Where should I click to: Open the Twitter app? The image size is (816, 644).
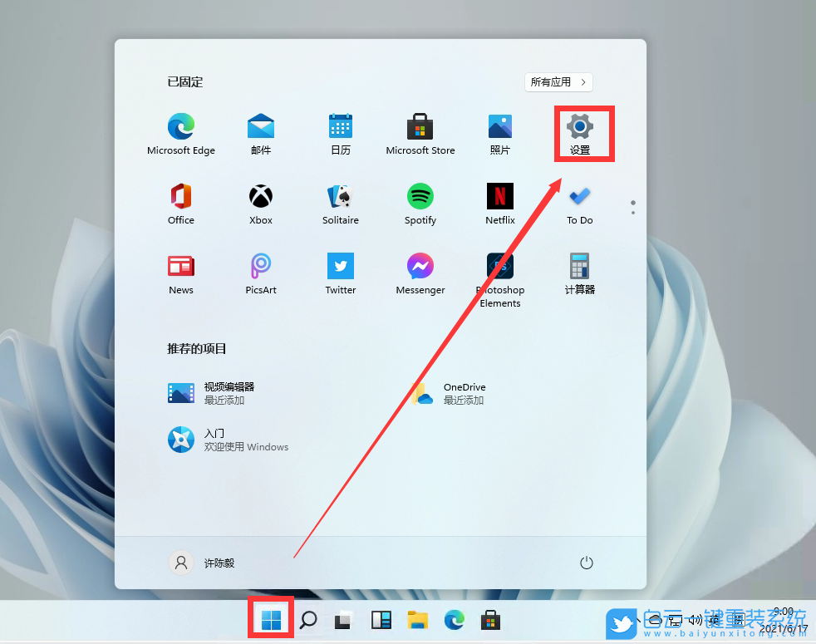tap(340, 268)
